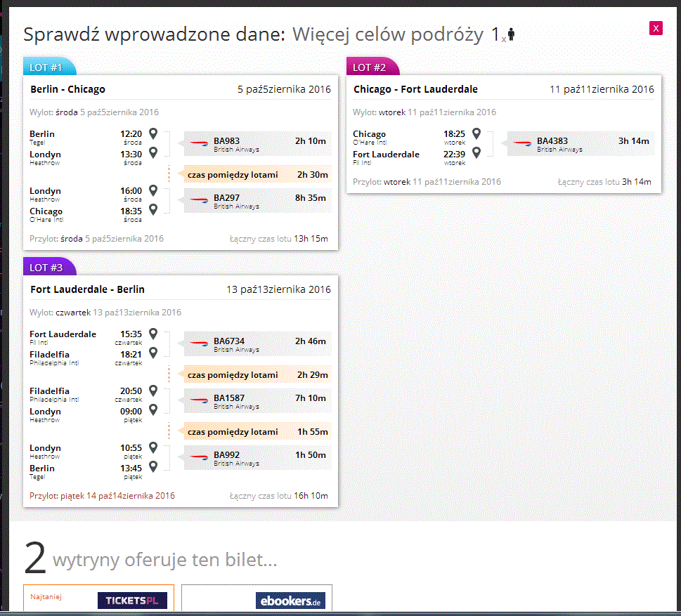
Task: Click 'wytryny oferuje ten bilet' heading
Action: [x=164, y=559]
